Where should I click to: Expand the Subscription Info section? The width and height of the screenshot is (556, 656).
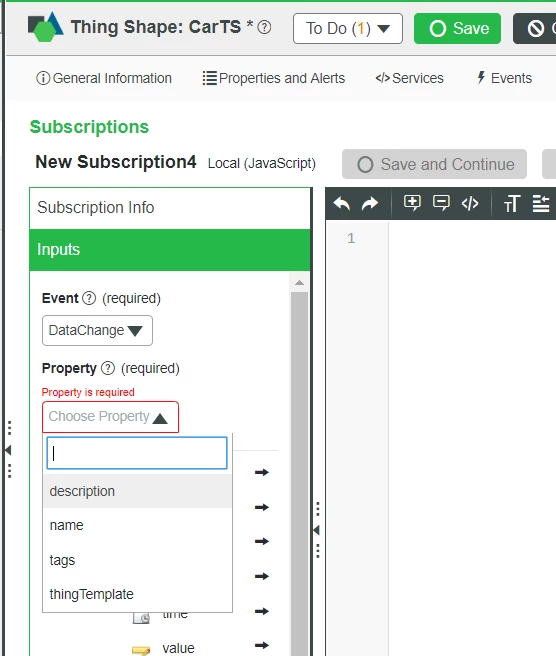point(170,208)
